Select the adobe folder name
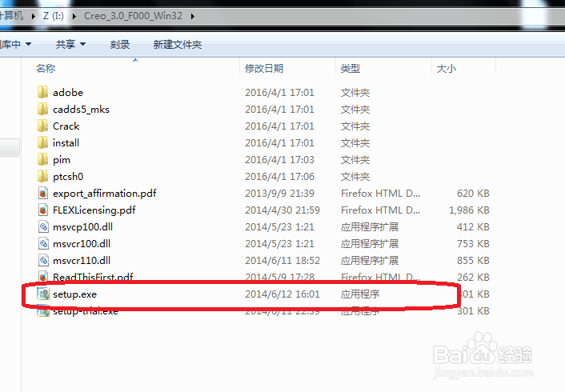This screenshot has height=392, width=565. tap(68, 93)
